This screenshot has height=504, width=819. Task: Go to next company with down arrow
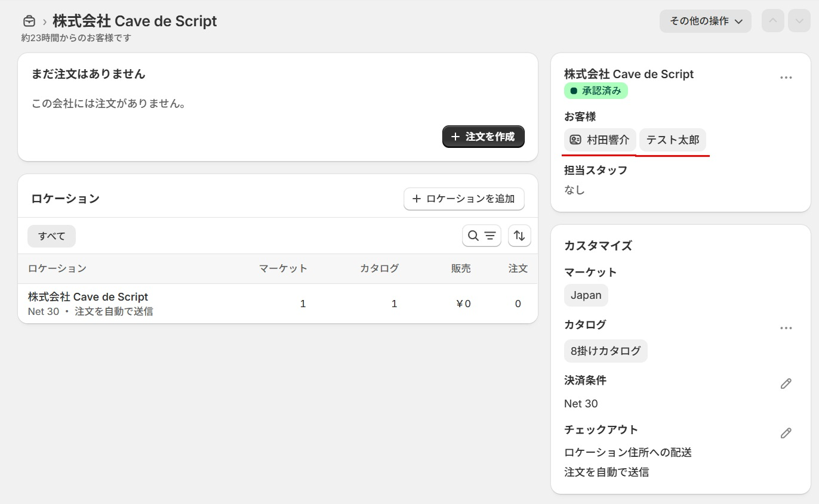(799, 21)
